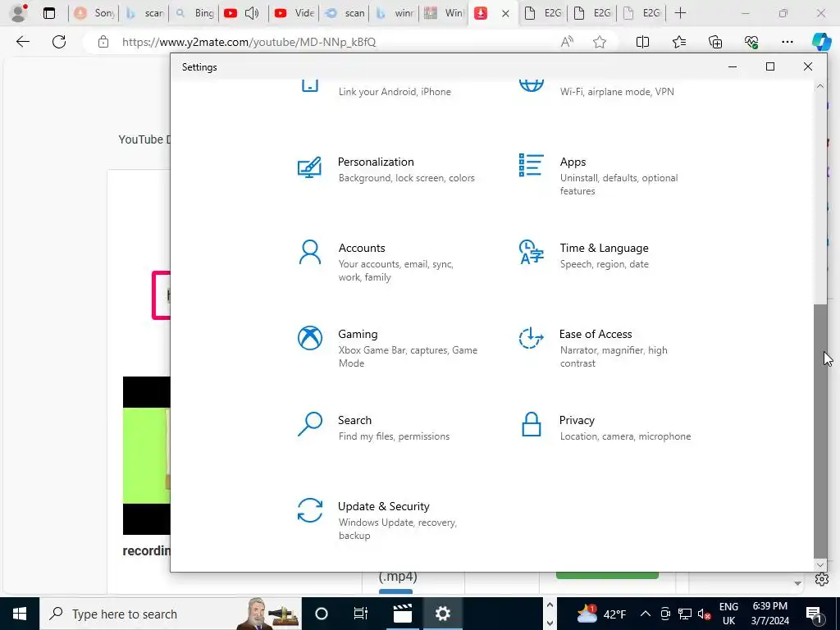The image size is (840, 630).
Task: Click the Meet Now tray icon
Action: [665, 614]
